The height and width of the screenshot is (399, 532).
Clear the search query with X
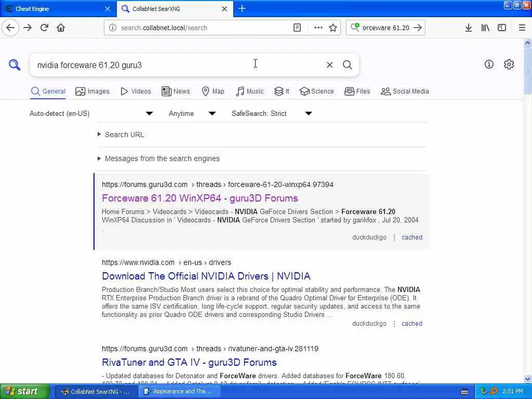[329, 65]
